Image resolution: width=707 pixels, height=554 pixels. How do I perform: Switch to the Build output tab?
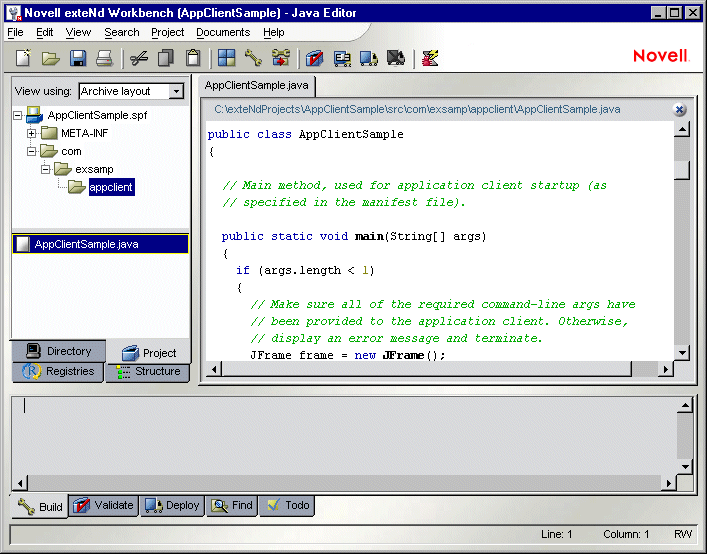point(39,507)
